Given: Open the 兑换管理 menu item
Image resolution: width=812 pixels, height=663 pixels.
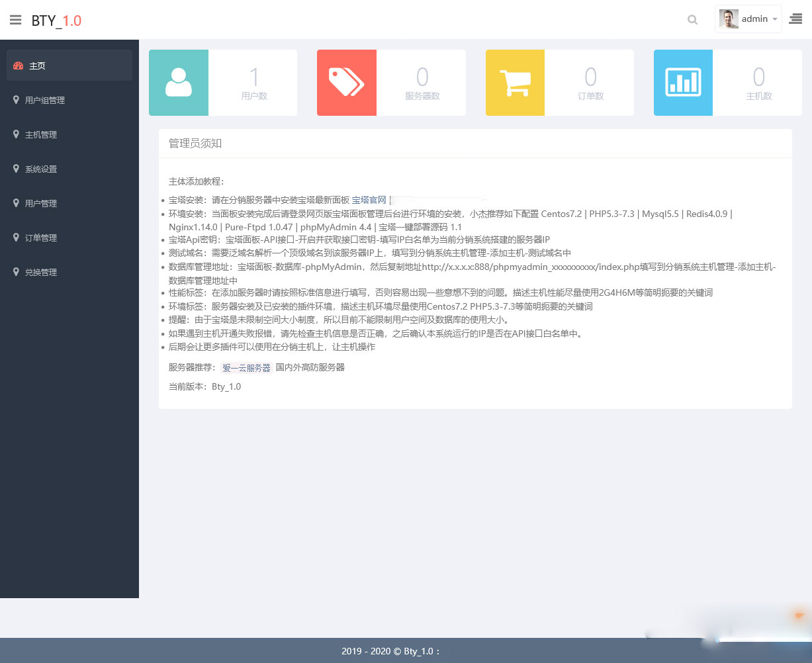Looking at the screenshot, I should pos(69,272).
